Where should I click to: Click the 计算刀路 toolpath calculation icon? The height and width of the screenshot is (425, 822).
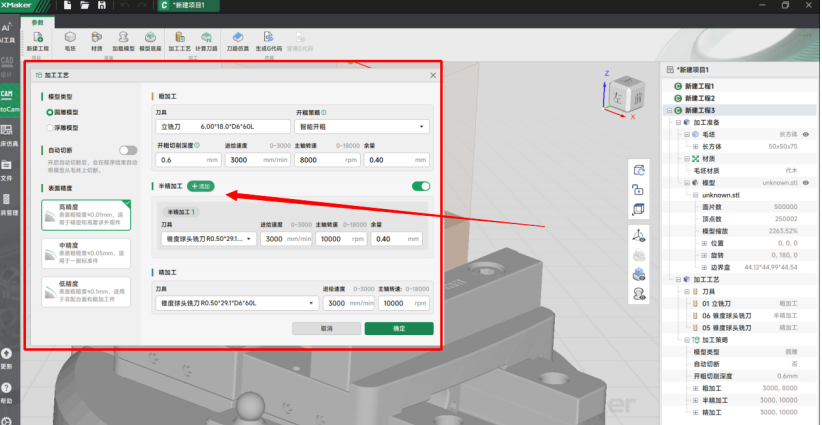click(x=207, y=39)
